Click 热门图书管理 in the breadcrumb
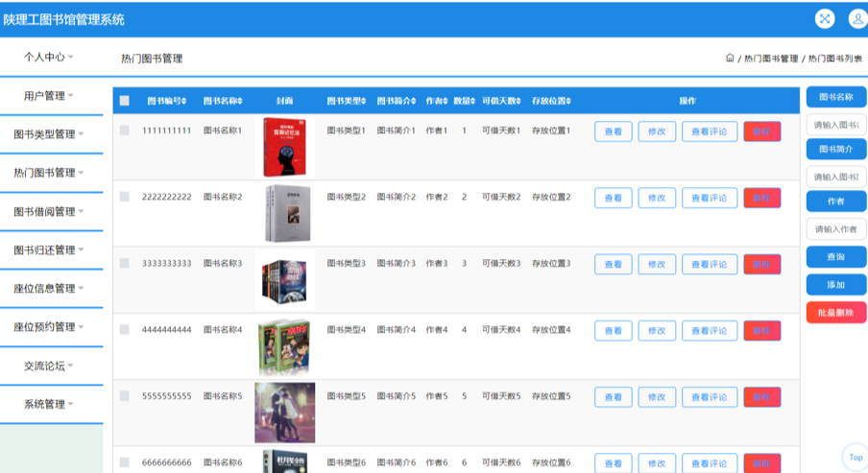Image resolution: width=868 pixels, height=473 pixels. click(x=771, y=59)
